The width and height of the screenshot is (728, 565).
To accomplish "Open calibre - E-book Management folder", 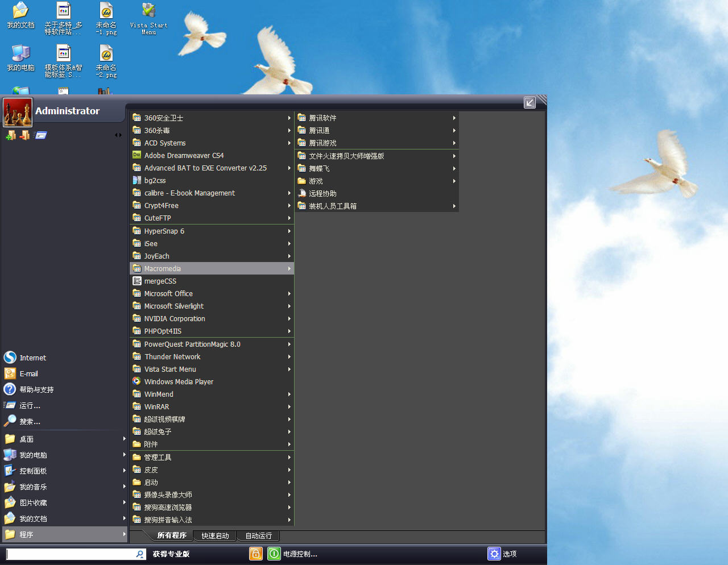I will tap(212, 193).
